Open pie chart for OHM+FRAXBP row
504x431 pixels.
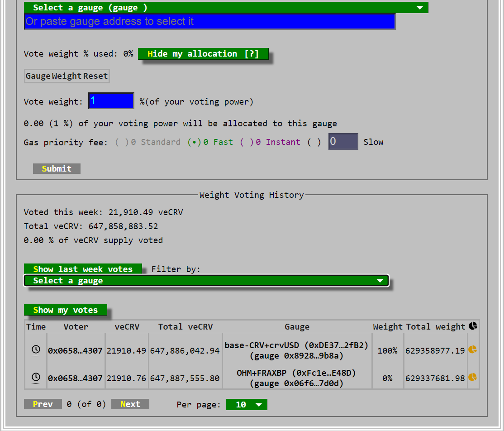(x=472, y=377)
